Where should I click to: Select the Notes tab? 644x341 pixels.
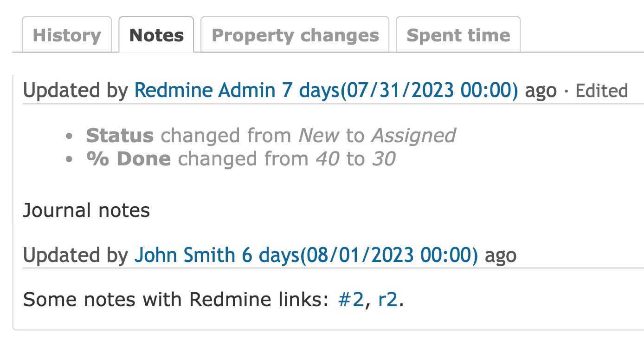pyautogui.click(x=156, y=35)
